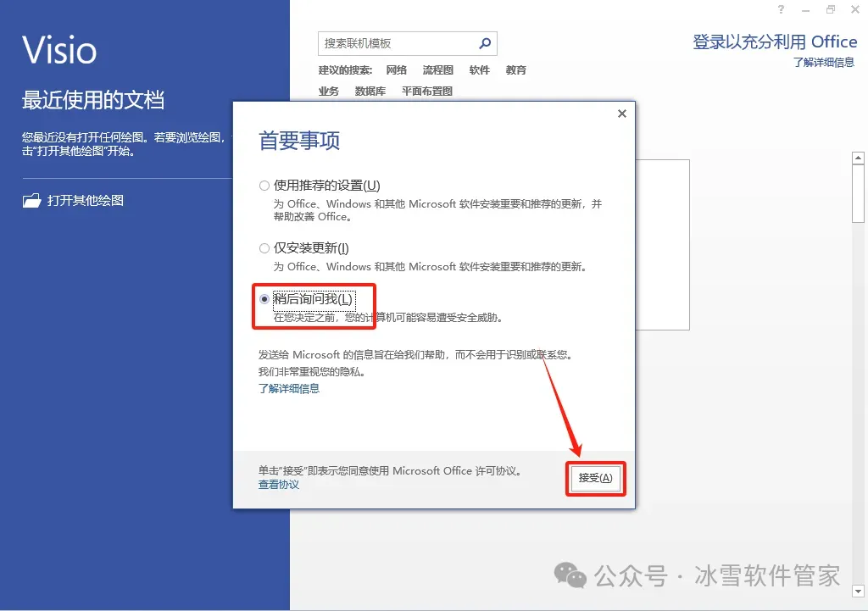Minimize the Visio window
Viewport: 868px width, 611px height.
(805, 10)
